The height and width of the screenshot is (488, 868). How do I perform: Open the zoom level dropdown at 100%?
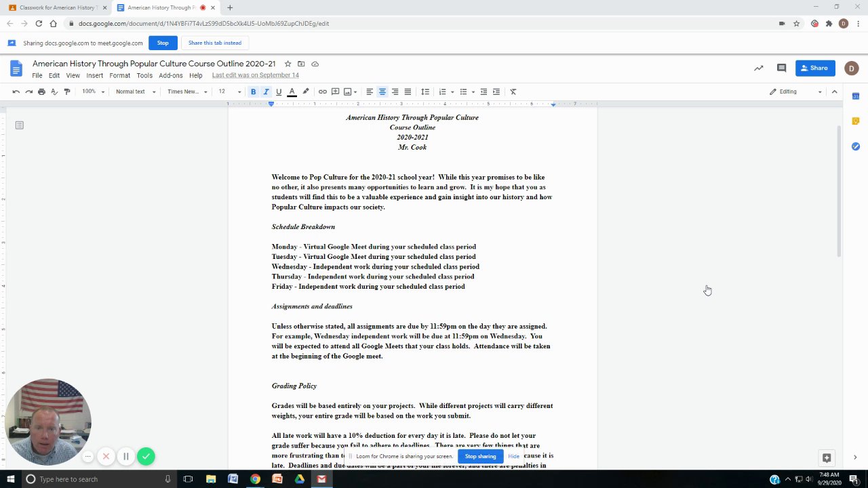pos(93,91)
